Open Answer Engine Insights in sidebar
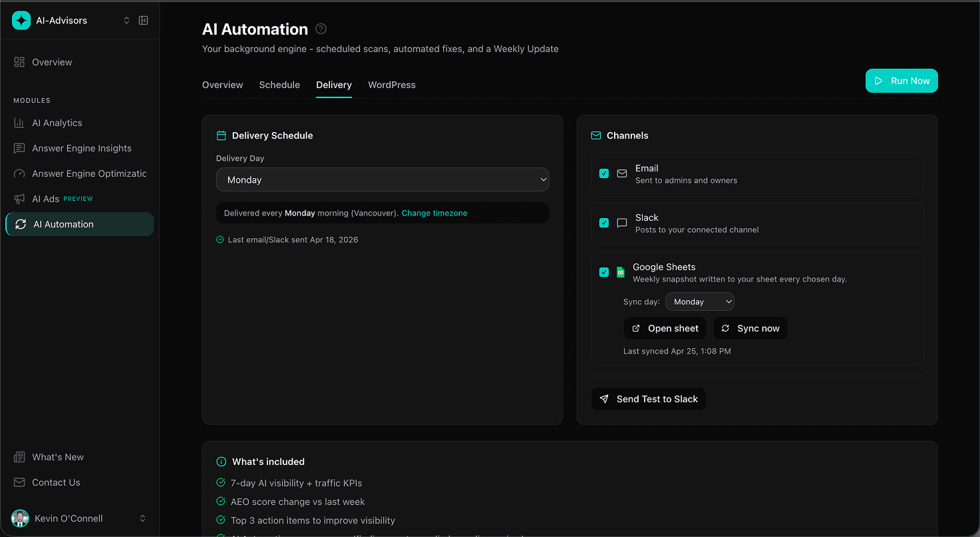This screenshot has height=537, width=980. (79, 148)
